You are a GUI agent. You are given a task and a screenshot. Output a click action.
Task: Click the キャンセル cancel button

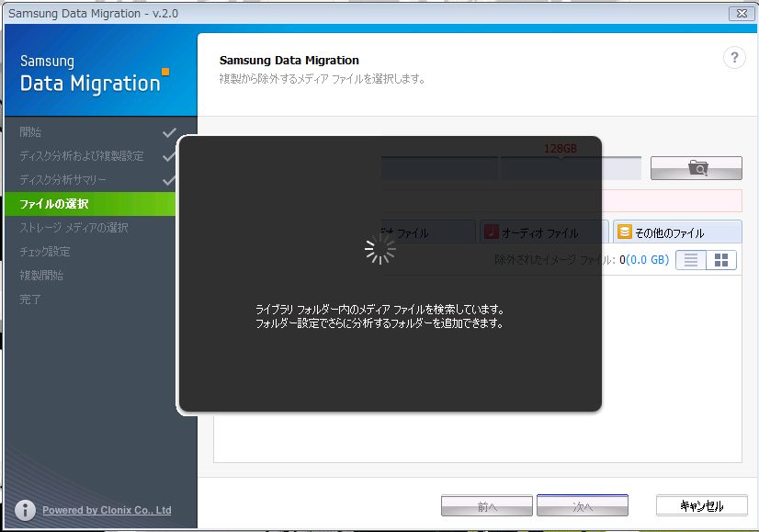pos(701,505)
